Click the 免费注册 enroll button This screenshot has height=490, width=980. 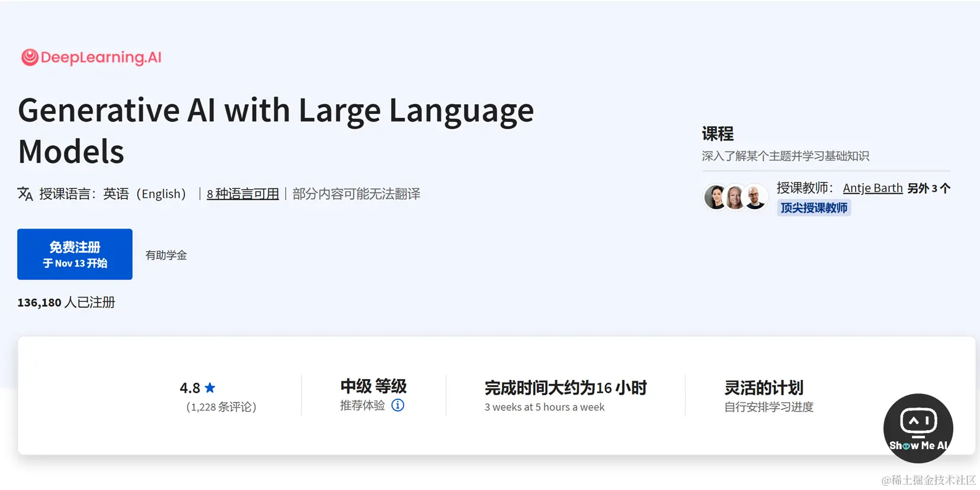tap(75, 254)
